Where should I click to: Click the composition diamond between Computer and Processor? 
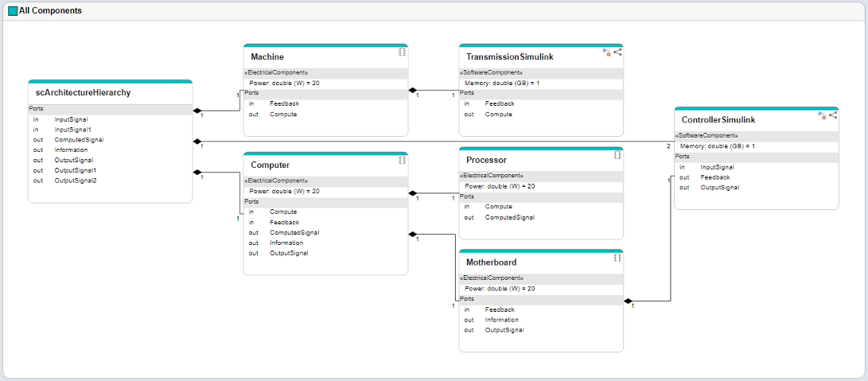click(412, 193)
